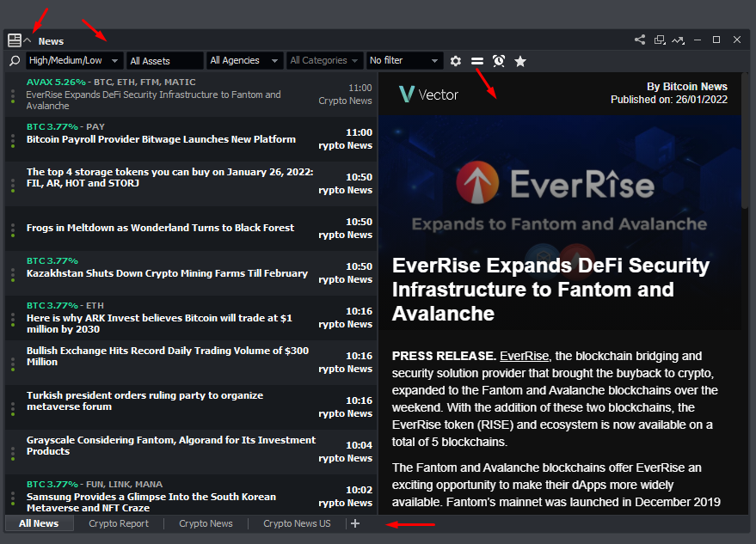756x544 pixels.
Task: Open Turkish president metaverse forum article
Action: click(144, 400)
